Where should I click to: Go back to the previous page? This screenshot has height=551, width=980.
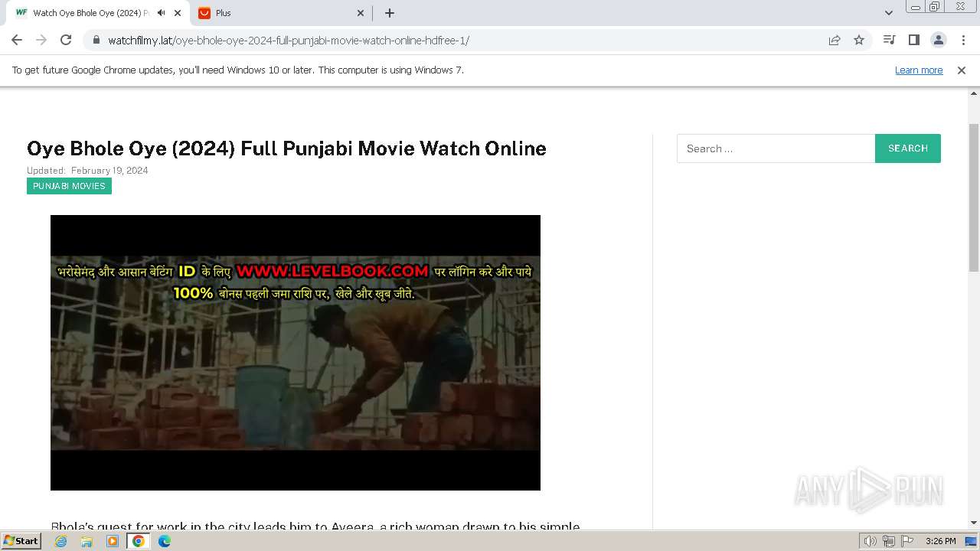pyautogui.click(x=17, y=40)
